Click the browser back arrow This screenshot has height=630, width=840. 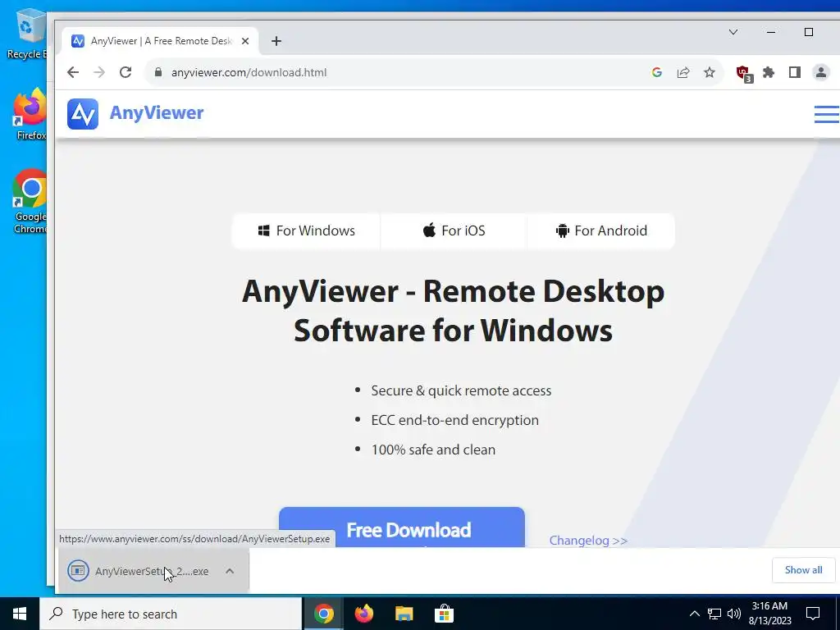(x=73, y=72)
